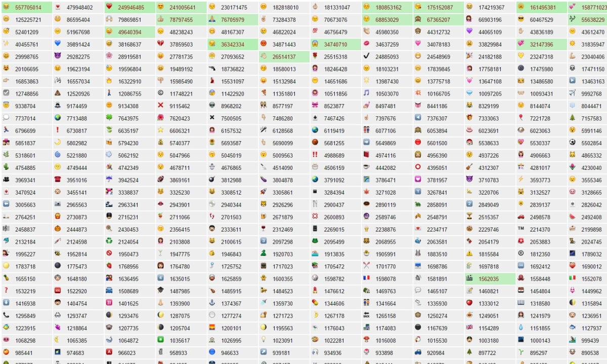
Task: Click the red exclamation mark beside 6730817
Action: coord(57,130)
